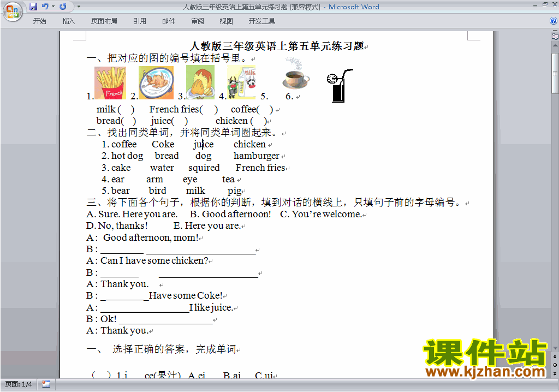This screenshot has width=559, height=392.
Task: Minimize the Microsoft Word window
Action: pyautogui.click(x=535, y=5)
